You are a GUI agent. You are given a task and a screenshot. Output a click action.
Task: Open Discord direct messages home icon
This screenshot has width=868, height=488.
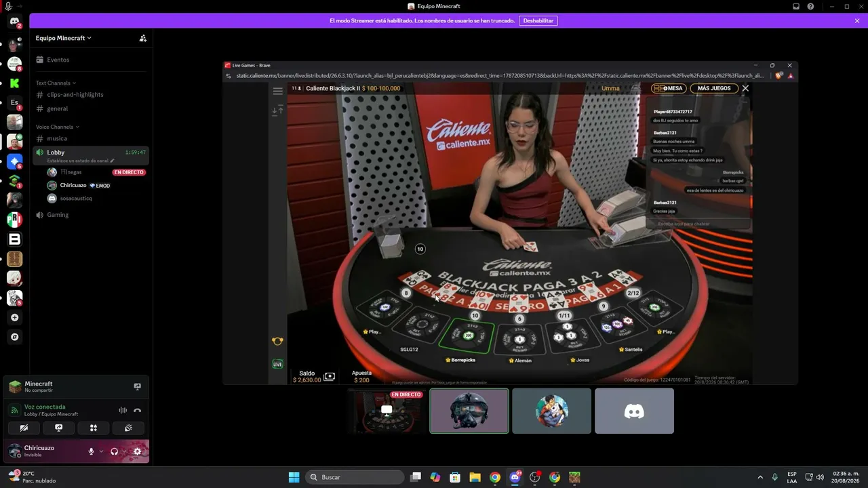point(14,22)
